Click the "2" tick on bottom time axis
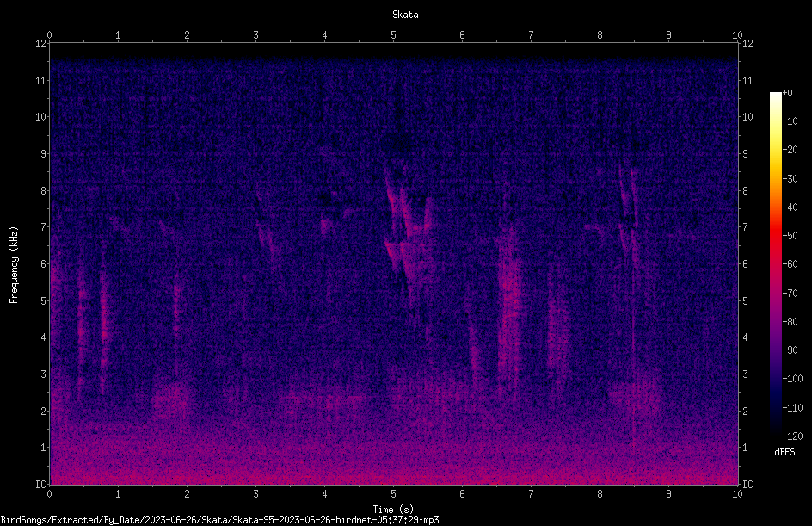 187,494
